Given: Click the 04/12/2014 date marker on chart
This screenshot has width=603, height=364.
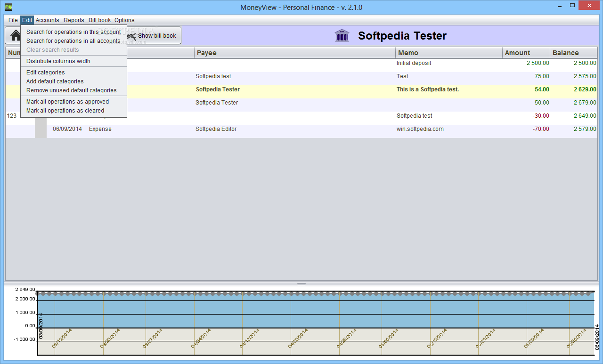Looking at the screenshot, I should 250,338.
